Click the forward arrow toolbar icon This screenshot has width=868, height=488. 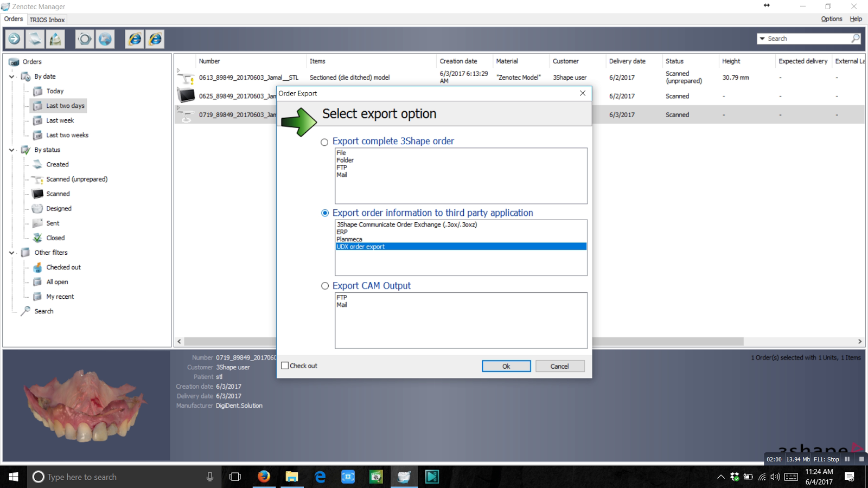coord(14,38)
